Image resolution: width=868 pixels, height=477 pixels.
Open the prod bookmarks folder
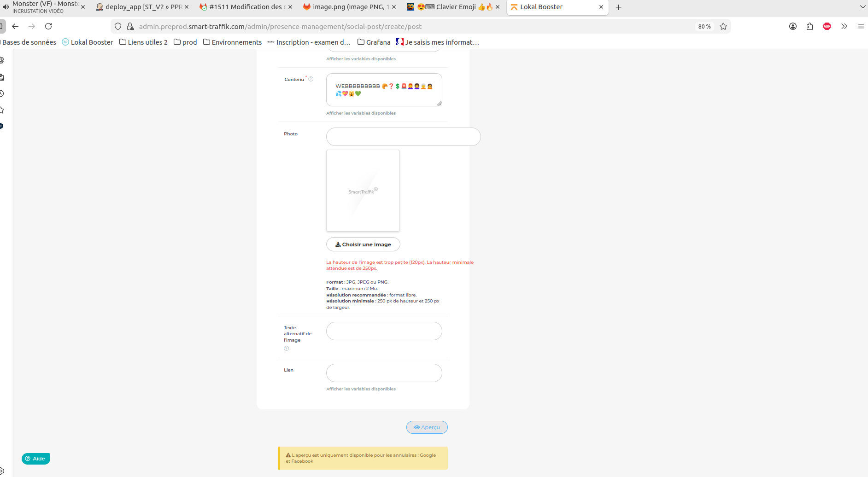(185, 42)
